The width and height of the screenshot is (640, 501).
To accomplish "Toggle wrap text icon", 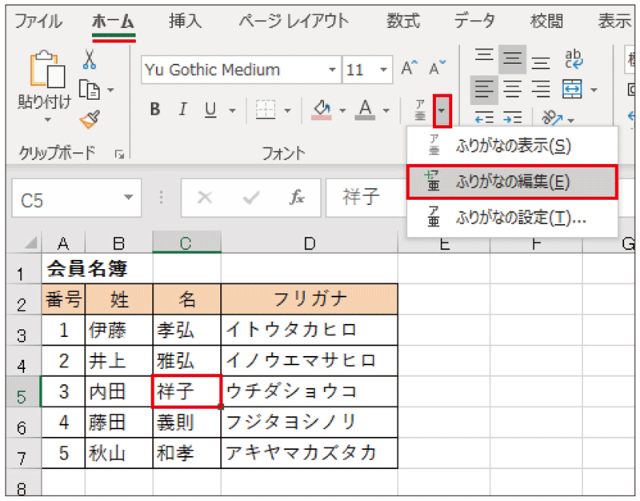I will click(573, 59).
